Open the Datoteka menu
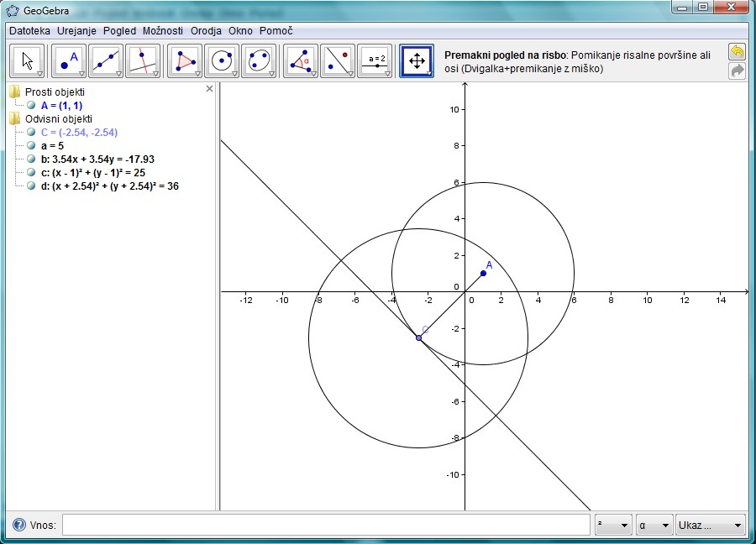Viewport: 756px width, 544px height. (29, 30)
